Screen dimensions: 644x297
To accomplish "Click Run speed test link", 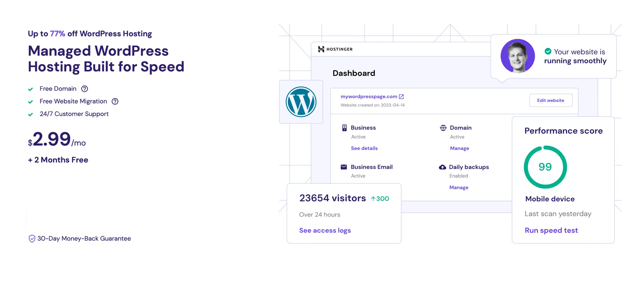I will coord(551,231).
